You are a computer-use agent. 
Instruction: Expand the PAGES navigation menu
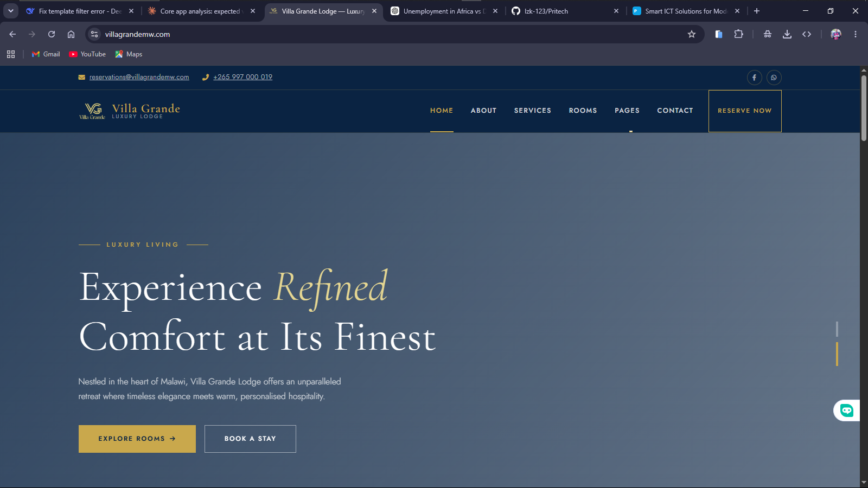[x=627, y=111]
